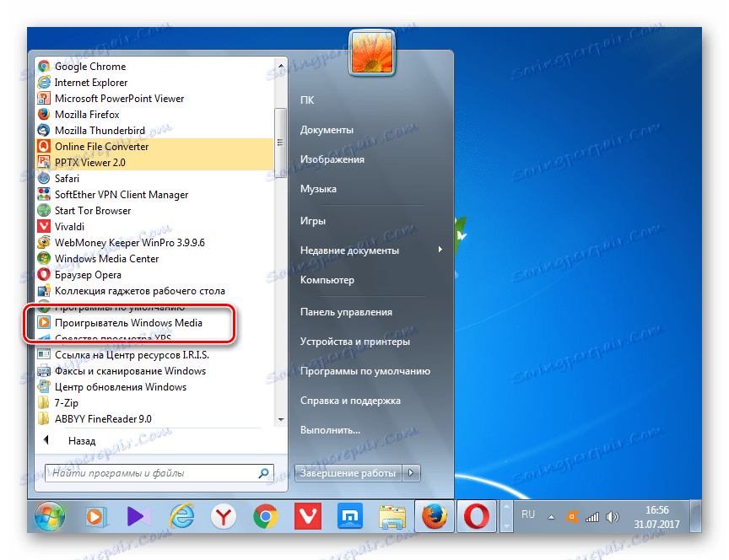This screenshot has width=729, height=560.
Task: Click the Show desktop button
Action: 695,516
